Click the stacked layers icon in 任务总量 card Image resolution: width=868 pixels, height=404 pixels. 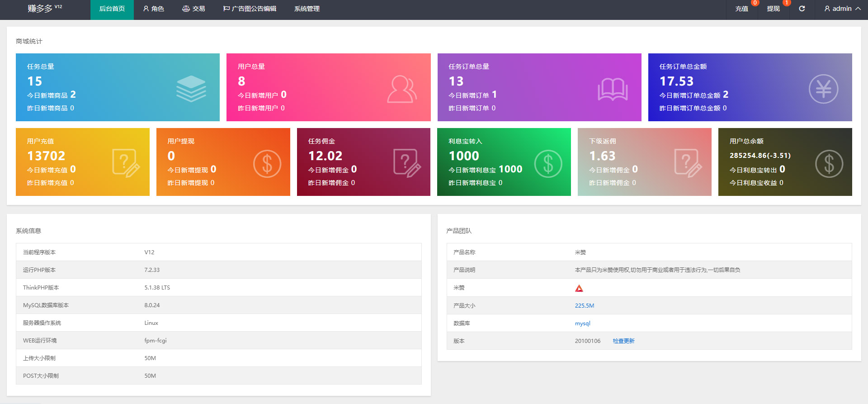(191, 88)
